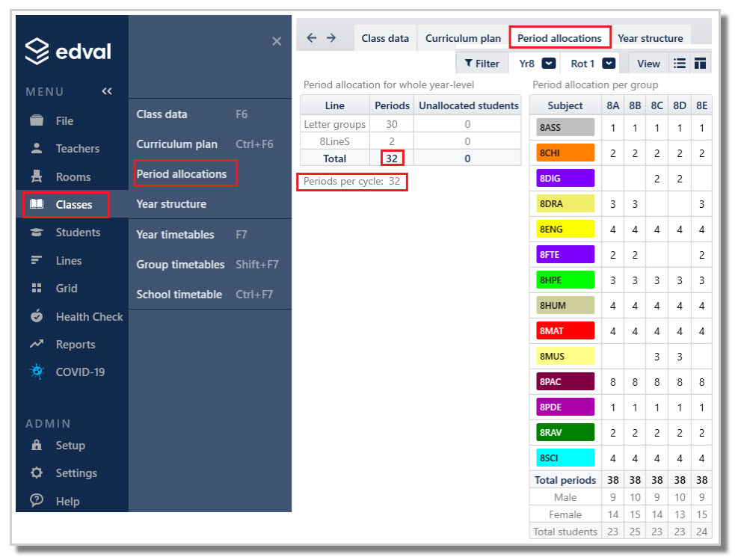Switch to table layout view icon
Screen dimensions: 735x560
click(700, 64)
